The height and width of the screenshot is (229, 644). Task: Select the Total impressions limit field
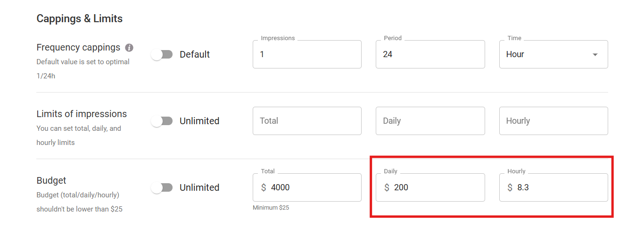click(307, 121)
